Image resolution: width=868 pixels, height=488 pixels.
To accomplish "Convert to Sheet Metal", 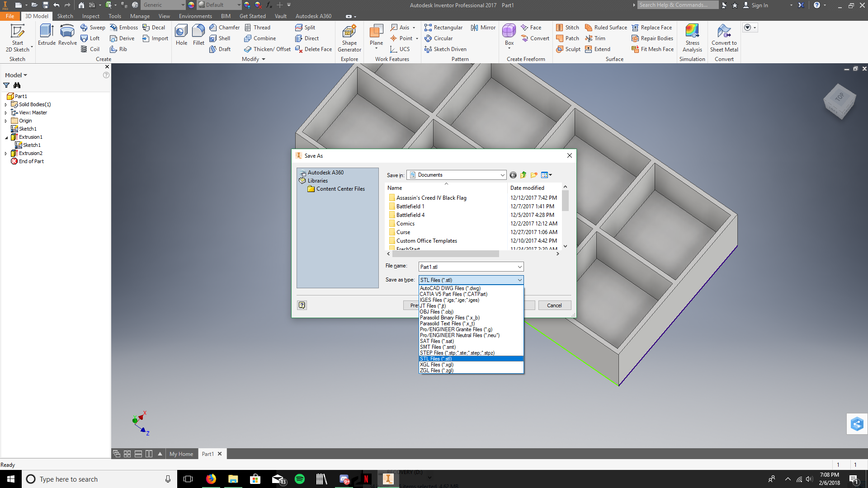I will coord(724,38).
